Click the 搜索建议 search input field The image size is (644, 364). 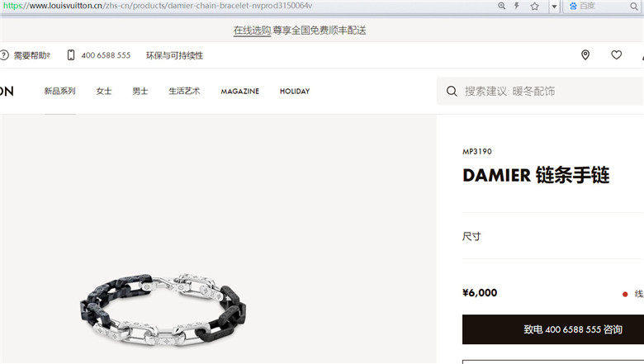(540, 91)
